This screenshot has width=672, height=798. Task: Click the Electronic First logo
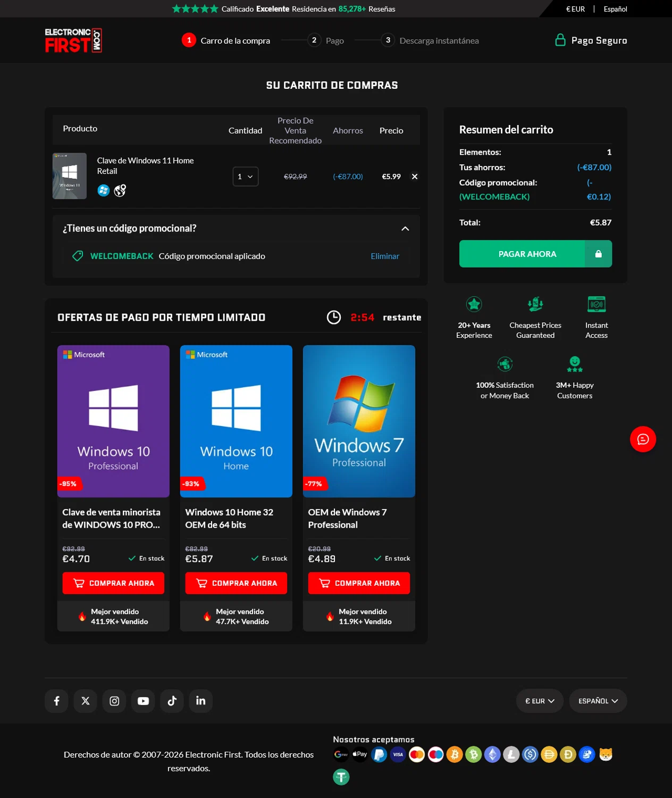tap(73, 40)
